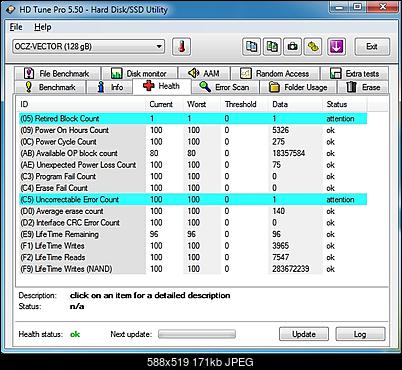Select the (C5) Uncorrectable Error Count row
This screenshot has height=370, width=402.
tap(193, 199)
